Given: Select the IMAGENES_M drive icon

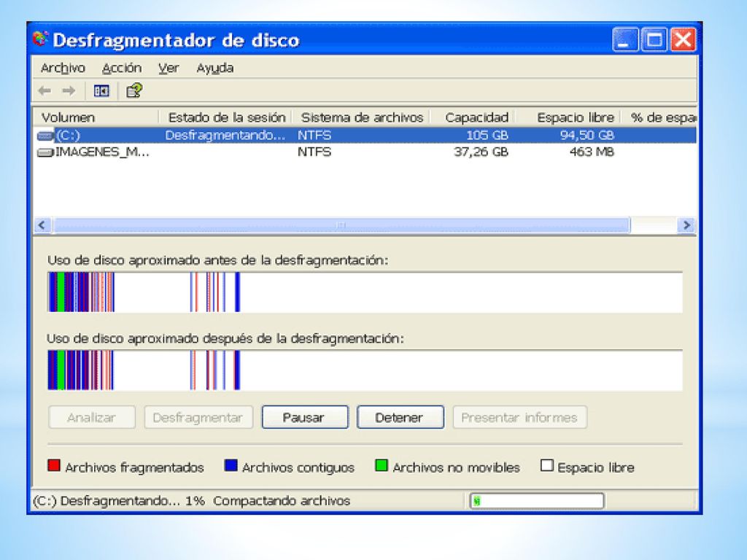Looking at the screenshot, I should [x=44, y=153].
